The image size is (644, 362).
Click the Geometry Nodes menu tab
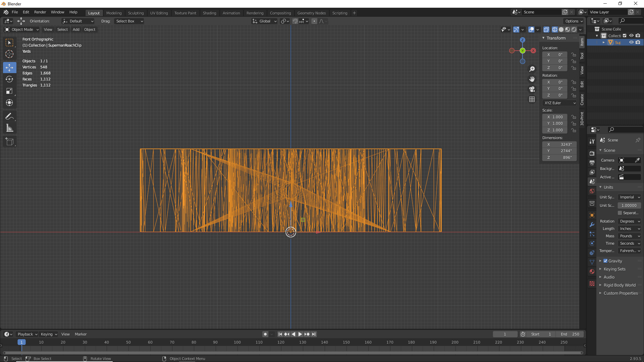coord(311,12)
